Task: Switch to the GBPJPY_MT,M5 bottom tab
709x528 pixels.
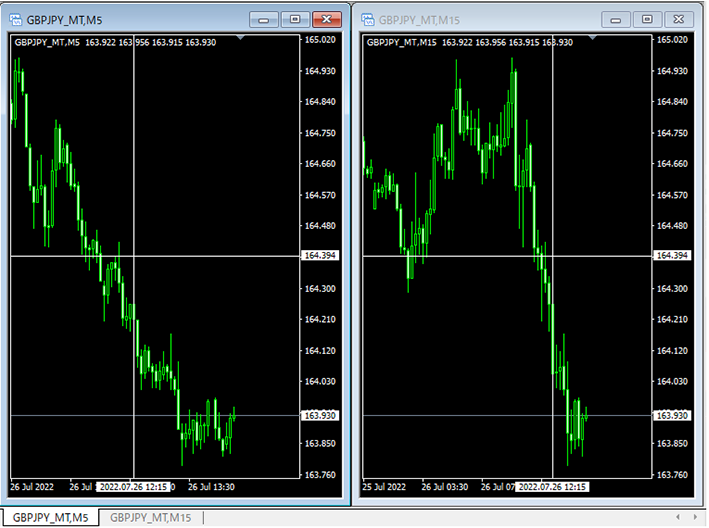Action: 50,518
